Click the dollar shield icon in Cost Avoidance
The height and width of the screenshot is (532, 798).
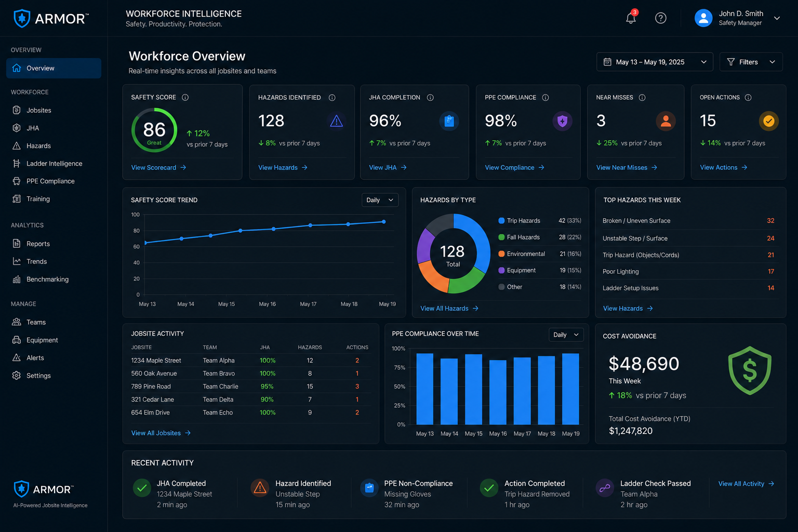coord(750,370)
